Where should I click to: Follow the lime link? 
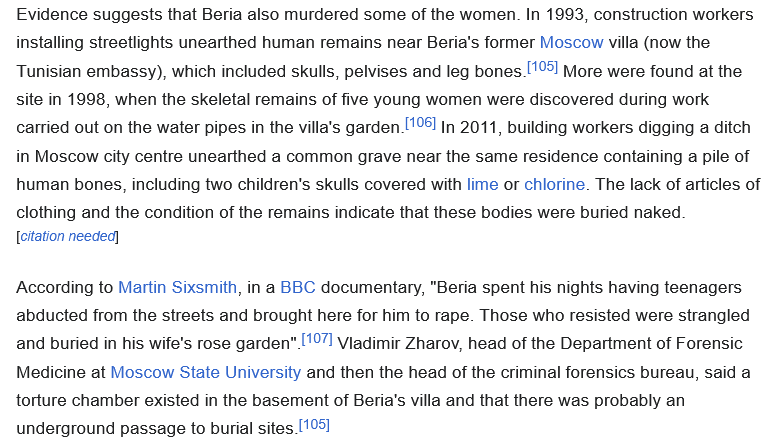click(x=482, y=184)
